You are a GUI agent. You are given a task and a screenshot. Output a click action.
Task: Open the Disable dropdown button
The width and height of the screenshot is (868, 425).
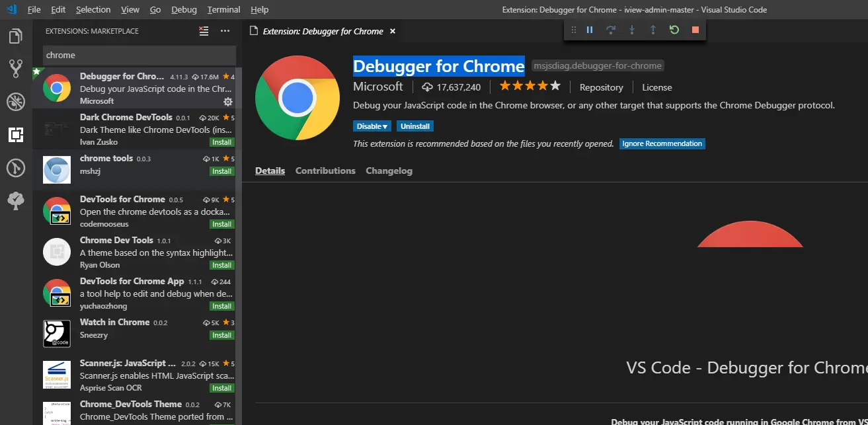click(x=372, y=126)
